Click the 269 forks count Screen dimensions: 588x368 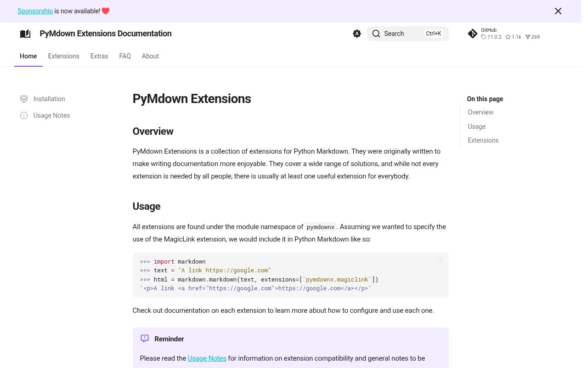pyautogui.click(x=533, y=37)
